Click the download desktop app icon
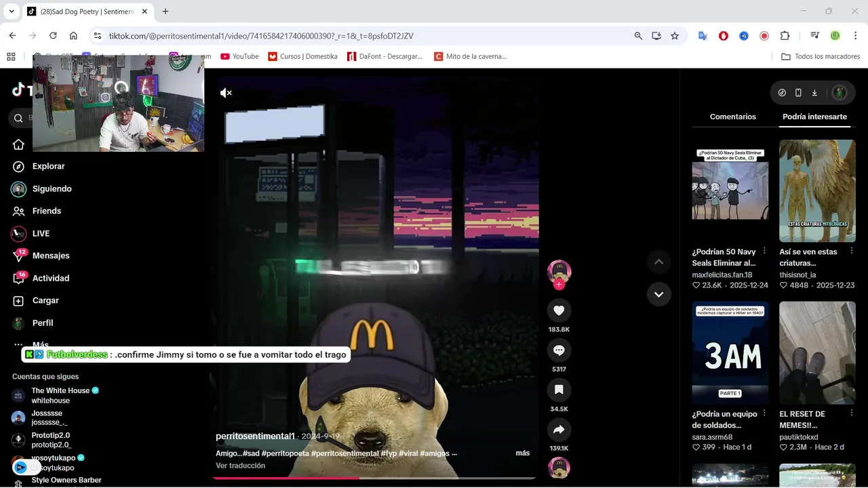This screenshot has height=488, width=868. pyautogui.click(x=814, y=93)
